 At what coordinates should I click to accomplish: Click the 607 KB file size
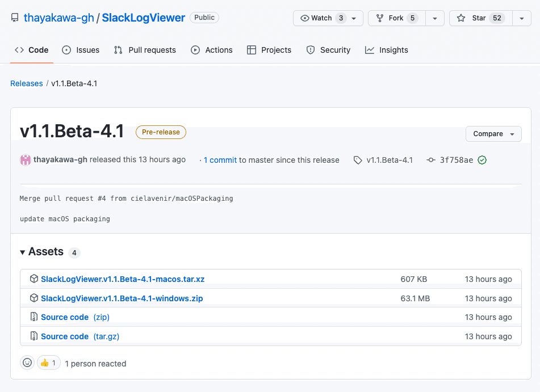(413, 279)
